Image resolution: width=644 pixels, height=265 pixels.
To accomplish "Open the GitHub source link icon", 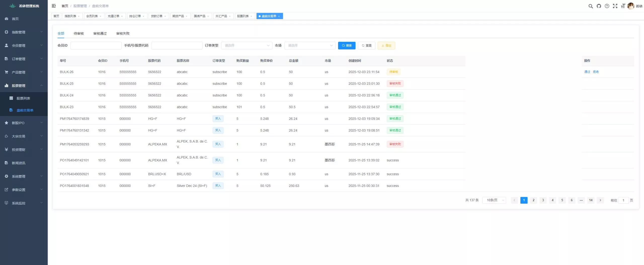I will (599, 6).
